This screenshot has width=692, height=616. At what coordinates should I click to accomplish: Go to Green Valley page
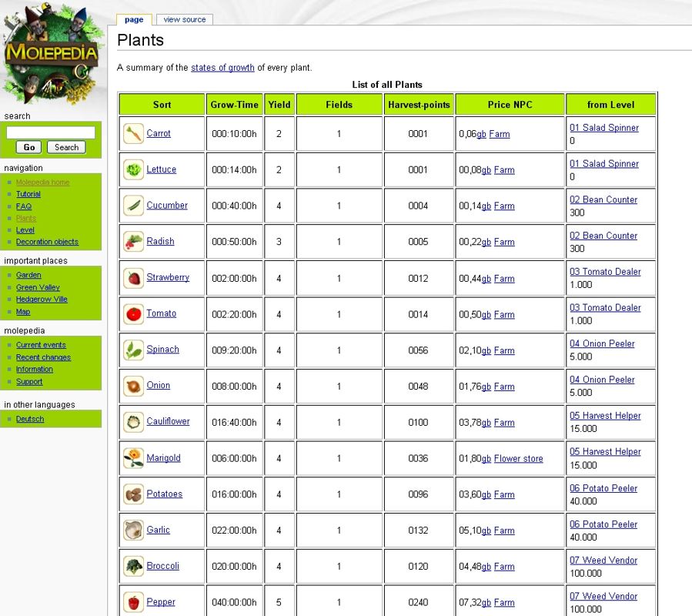(x=38, y=287)
